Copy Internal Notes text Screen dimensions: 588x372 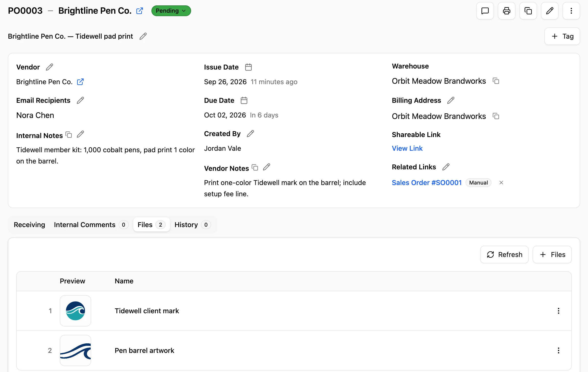(x=69, y=135)
